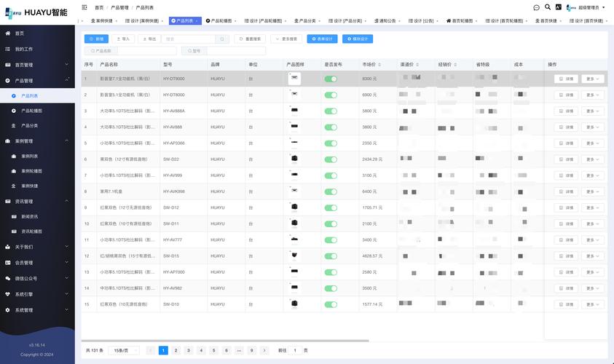The image size is (614, 364).
Task: Disable 是否发布 for SW-D10 row
Action: click(331, 304)
